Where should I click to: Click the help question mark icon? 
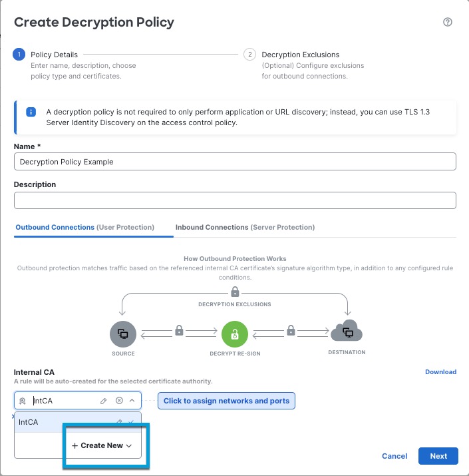(x=448, y=22)
